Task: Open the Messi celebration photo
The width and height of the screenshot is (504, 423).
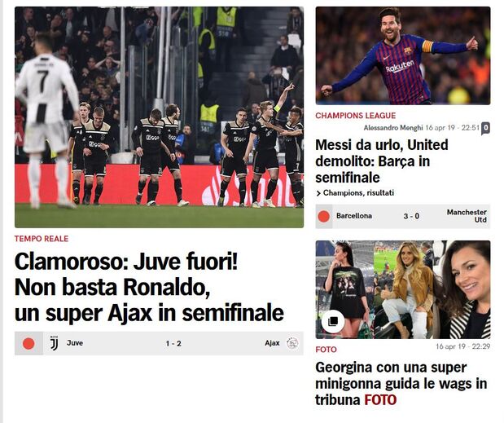Action: [403, 55]
